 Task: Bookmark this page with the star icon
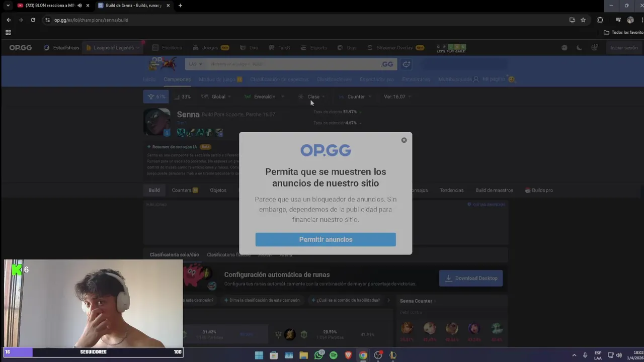(x=583, y=20)
